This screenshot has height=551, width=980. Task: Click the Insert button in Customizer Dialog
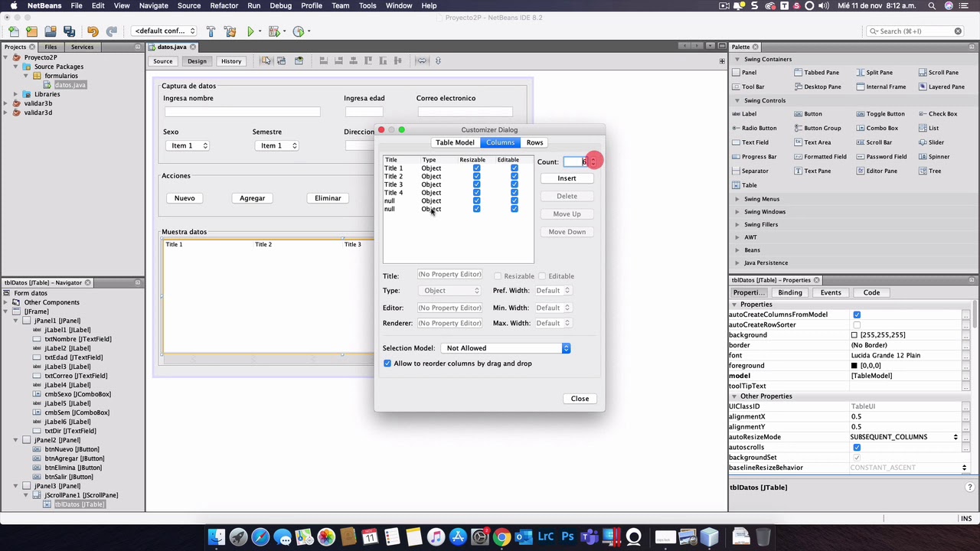pyautogui.click(x=567, y=178)
